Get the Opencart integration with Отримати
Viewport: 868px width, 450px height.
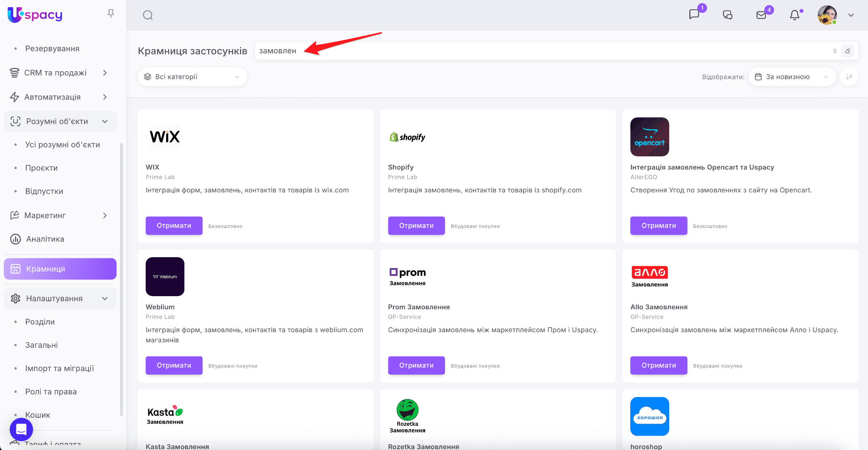click(x=659, y=226)
